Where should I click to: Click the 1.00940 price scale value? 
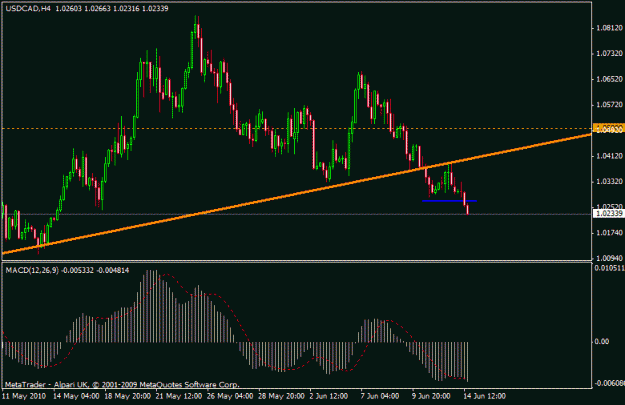(x=609, y=258)
